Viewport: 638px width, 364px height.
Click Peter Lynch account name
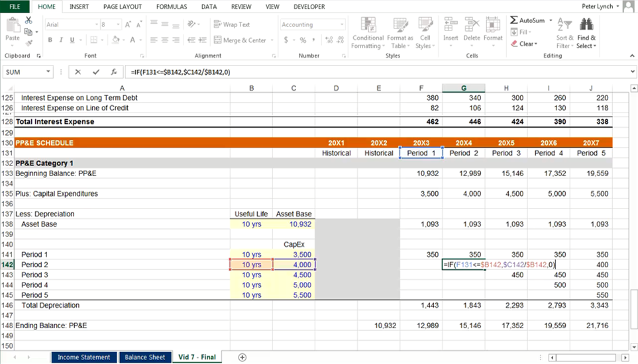tap(597, 6)
